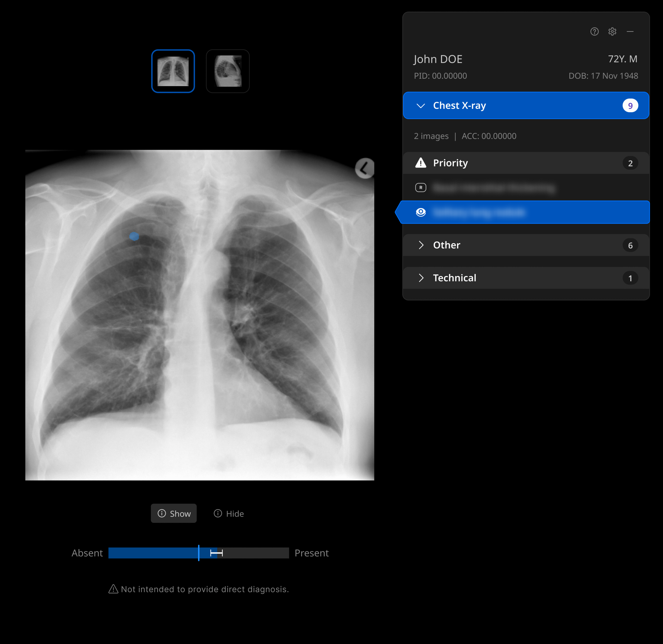Viewport: 663px width, 644px height.
Task: Open settings gear in findings panel
Action: [612, 31]
